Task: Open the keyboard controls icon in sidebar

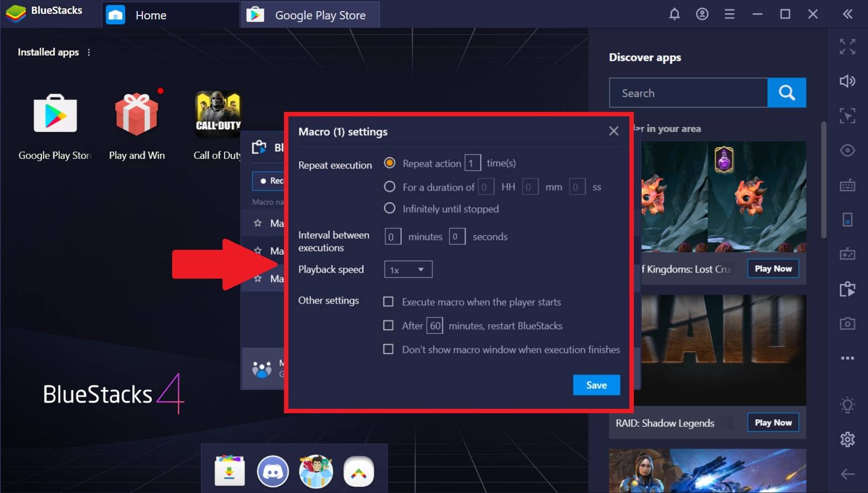Action: click(848, 185)
